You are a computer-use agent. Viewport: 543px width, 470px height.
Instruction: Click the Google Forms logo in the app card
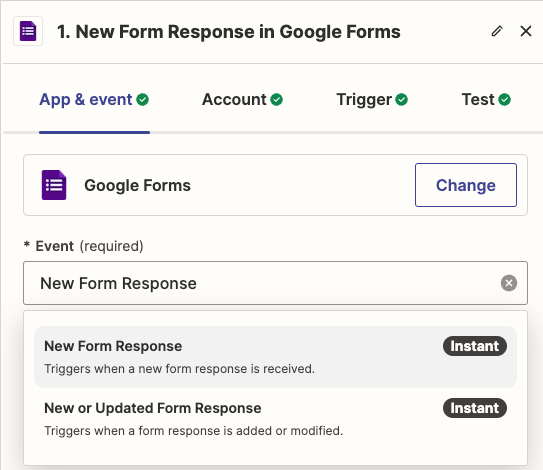tap(54, 185)
